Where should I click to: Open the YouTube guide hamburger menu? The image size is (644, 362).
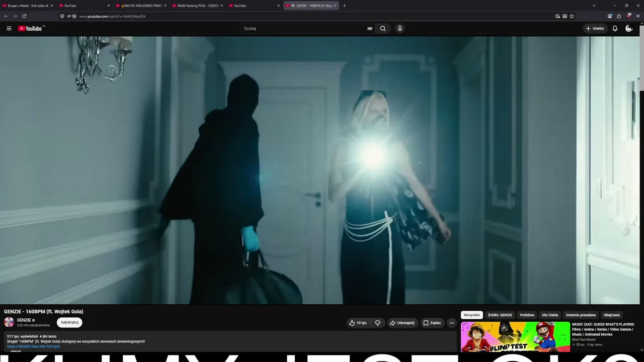(9, 29)
